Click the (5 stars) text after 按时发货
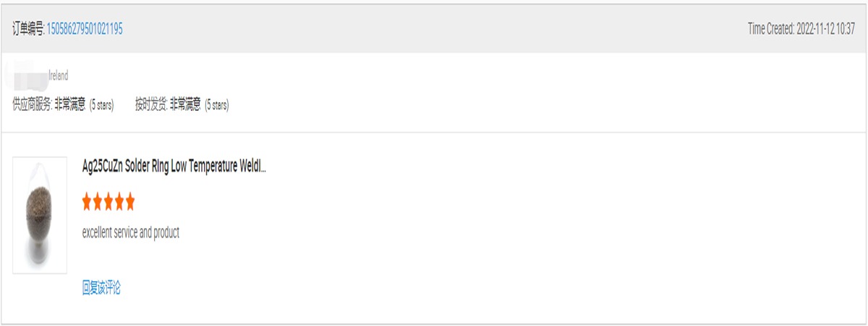 (x=217, y=105)
